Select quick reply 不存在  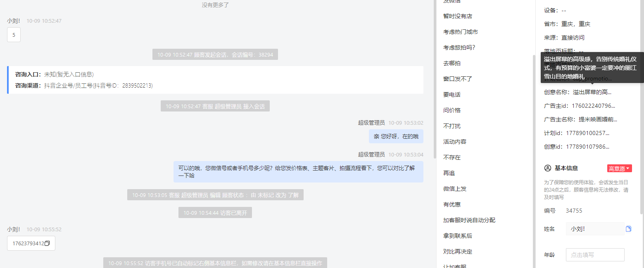[x=452, y=157]
